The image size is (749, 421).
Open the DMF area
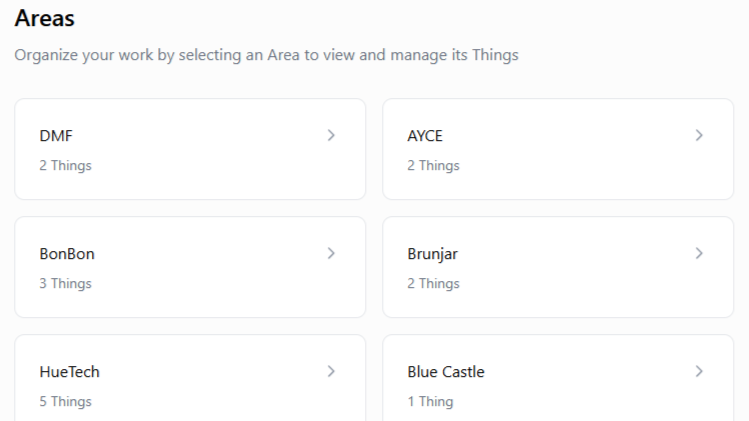56,136
